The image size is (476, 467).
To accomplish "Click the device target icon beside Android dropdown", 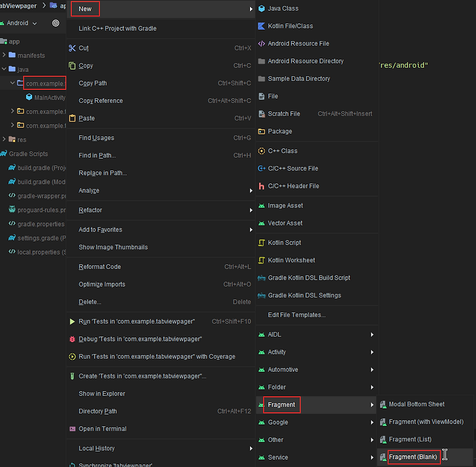I will (x=54, y=23).
